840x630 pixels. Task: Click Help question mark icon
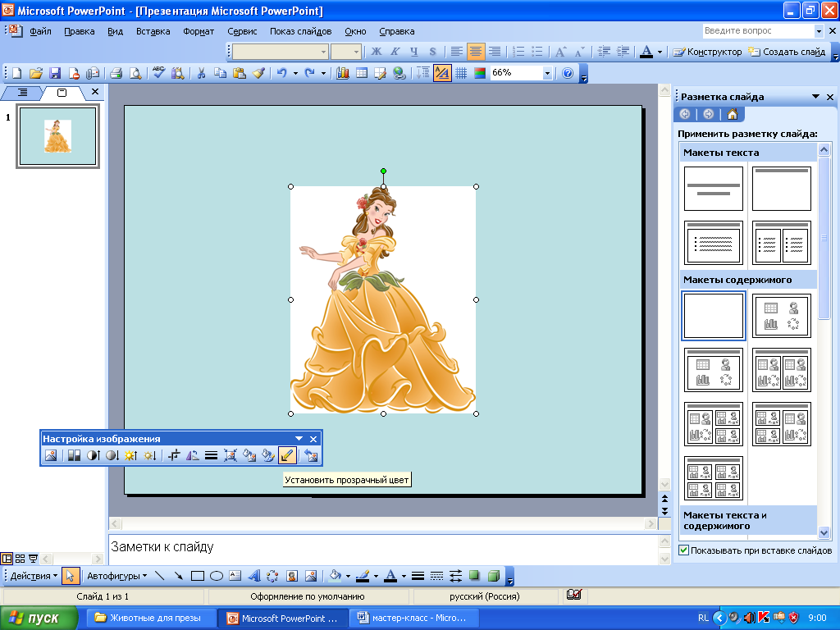click(568, 73)
